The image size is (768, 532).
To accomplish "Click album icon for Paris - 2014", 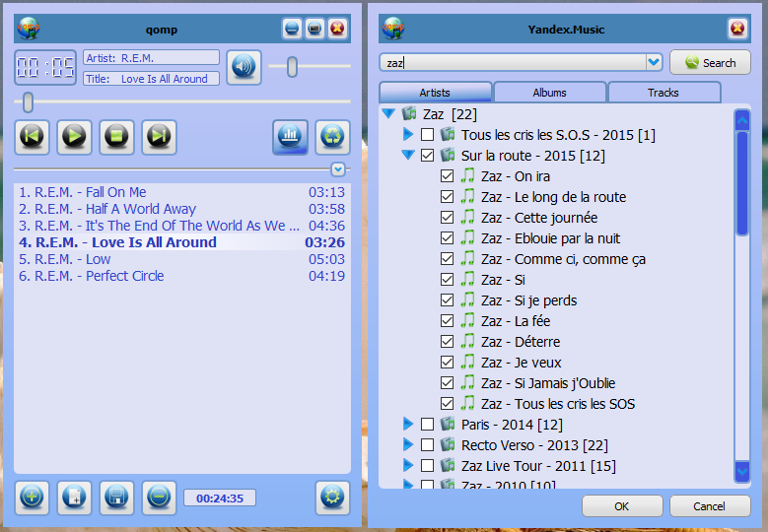I will 448,424.
